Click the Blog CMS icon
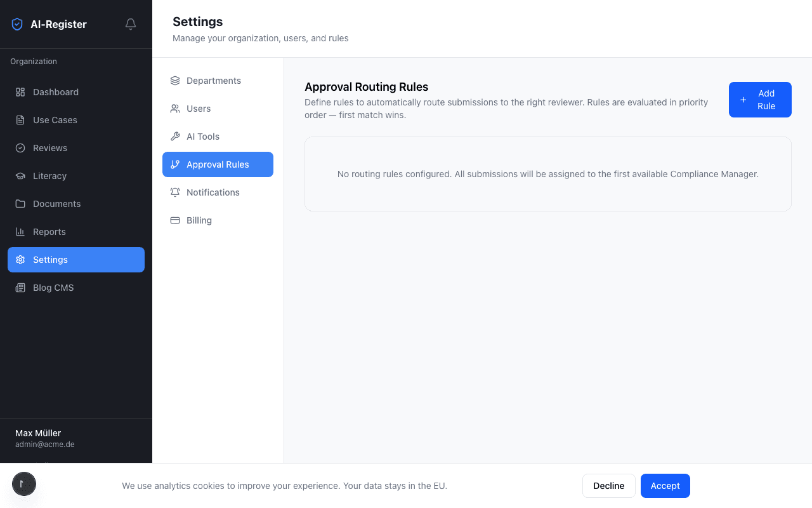This screenshot has height=508, width=812. pos(20,288)
